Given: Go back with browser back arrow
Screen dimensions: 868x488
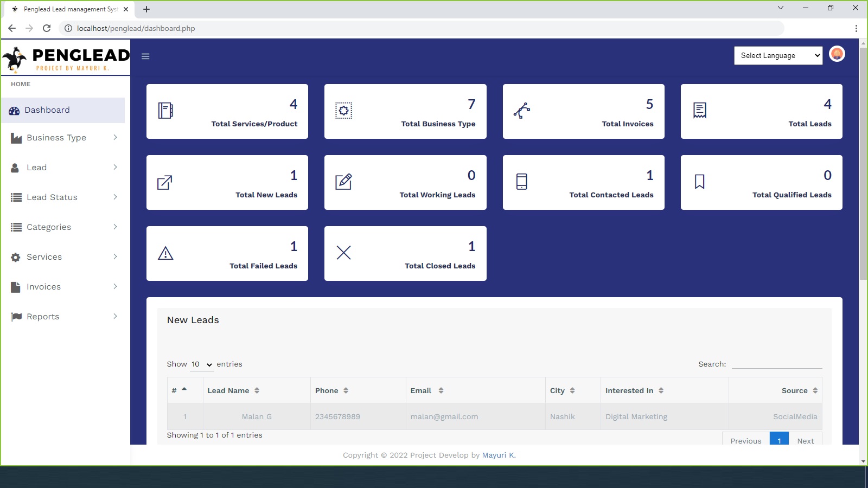Looking at the screenshot, I should click(x=12, y=28).
